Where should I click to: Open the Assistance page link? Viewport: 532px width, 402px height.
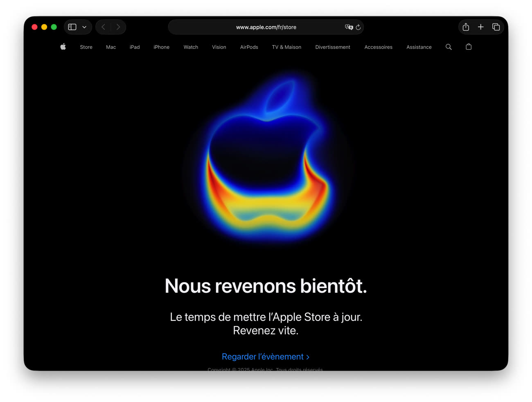click(x=419, y=47)
